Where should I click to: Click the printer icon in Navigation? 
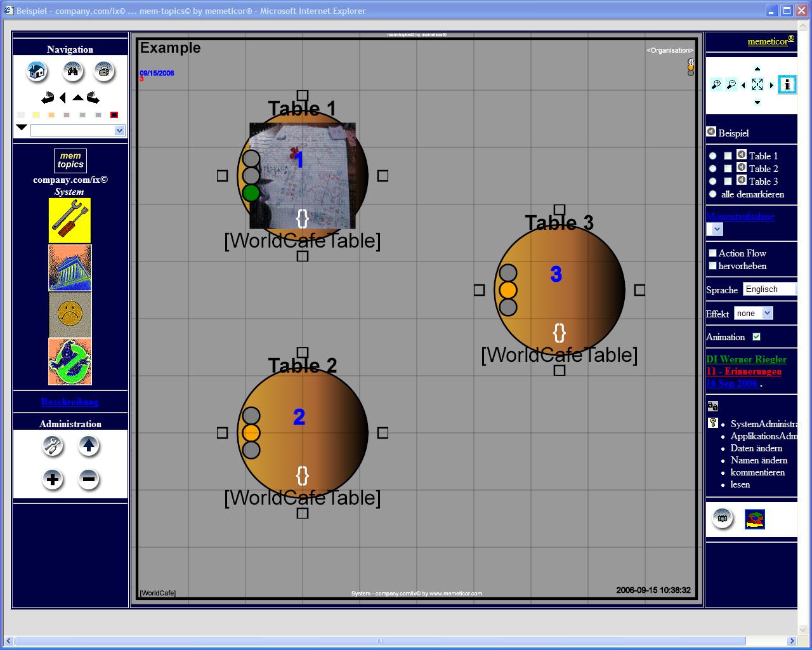104,71
